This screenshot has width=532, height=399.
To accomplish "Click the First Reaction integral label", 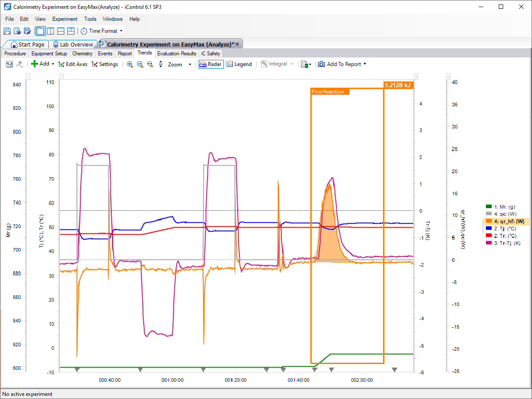I will point(330,92).
